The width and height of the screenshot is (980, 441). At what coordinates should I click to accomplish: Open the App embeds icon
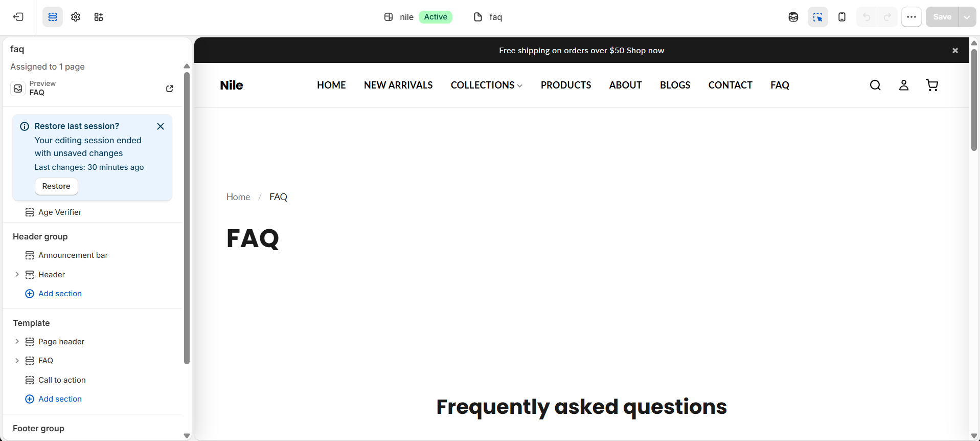click(99, 17)
